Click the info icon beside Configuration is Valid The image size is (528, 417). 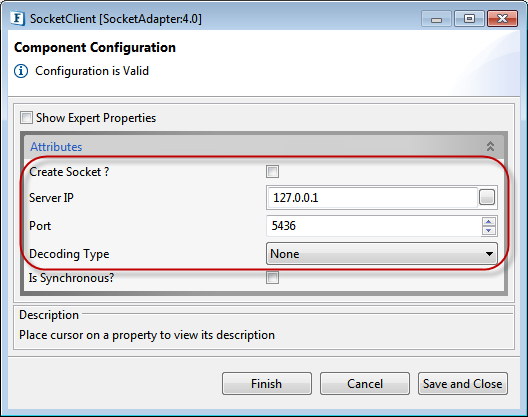tap(21, 71)
